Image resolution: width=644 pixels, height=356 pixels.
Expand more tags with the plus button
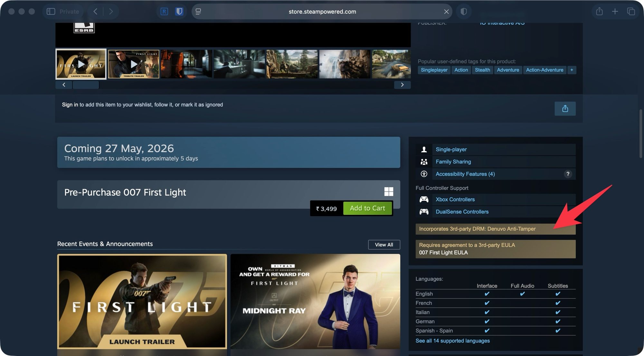pyautogui.click(x=572, y=70)
